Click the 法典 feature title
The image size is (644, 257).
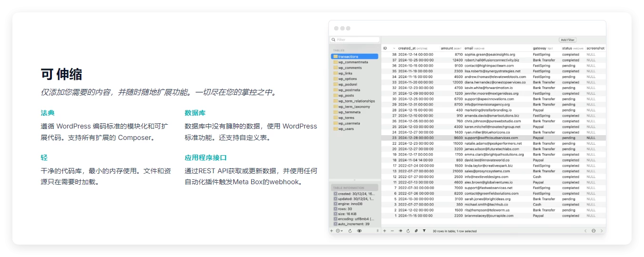(x=48, y=113)
